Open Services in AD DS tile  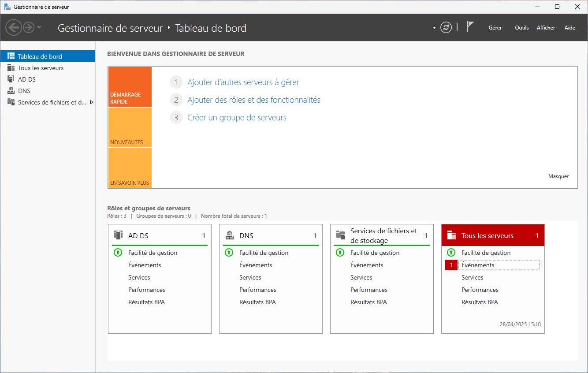coord(139,277)
